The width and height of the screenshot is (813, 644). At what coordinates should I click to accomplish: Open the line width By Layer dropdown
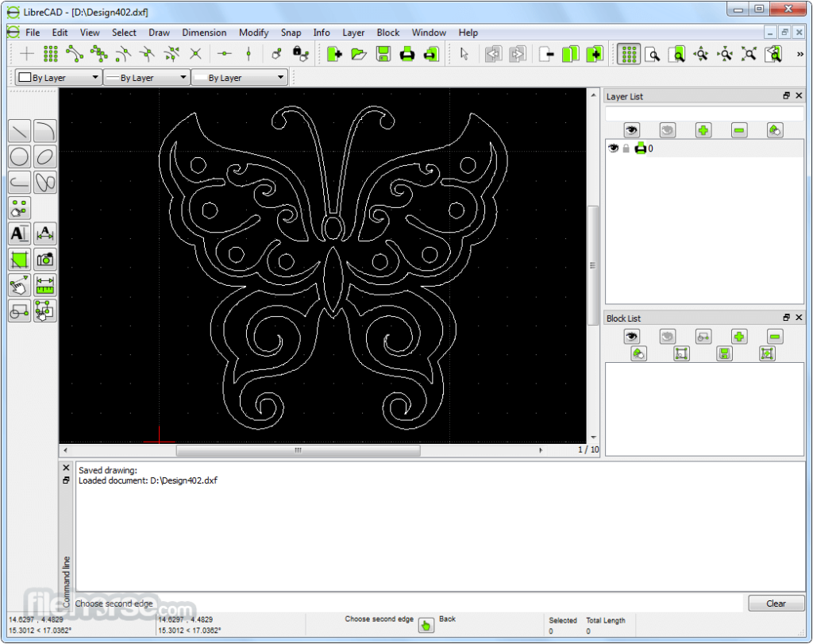146,77
